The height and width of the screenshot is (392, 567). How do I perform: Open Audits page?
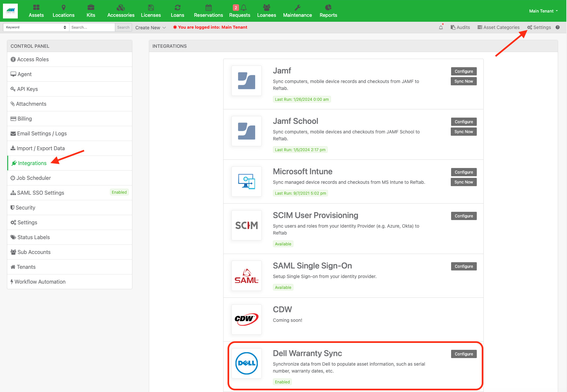coord(460,27)
